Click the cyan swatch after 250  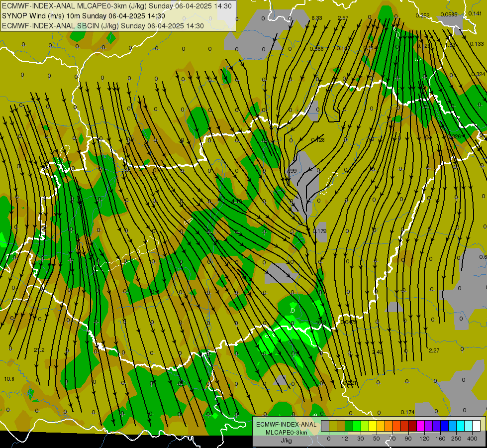[x=461, y=426]
